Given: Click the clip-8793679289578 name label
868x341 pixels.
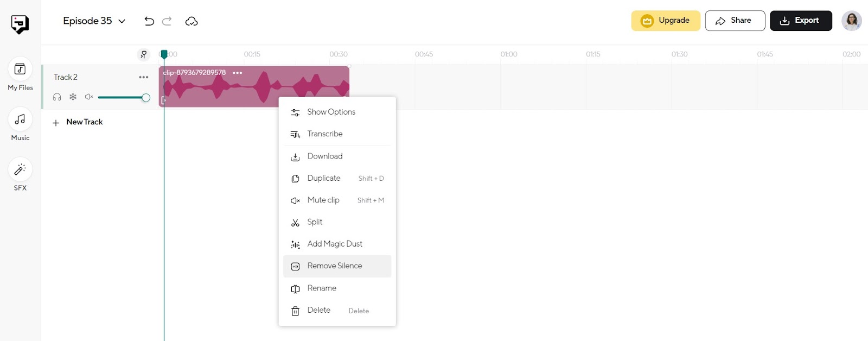Looking at the screenshot, I should pos(194,73).
